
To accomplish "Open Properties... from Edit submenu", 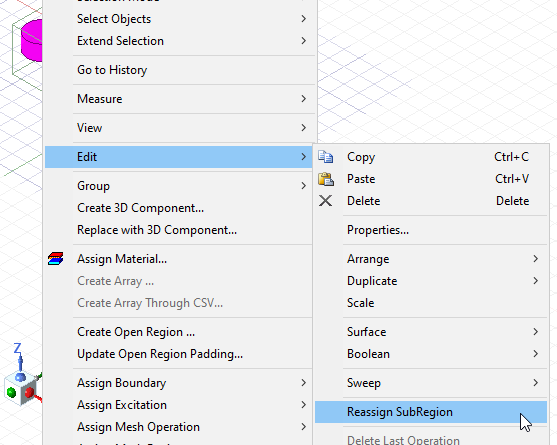I will pyautogui.click(x=431, y=230).
